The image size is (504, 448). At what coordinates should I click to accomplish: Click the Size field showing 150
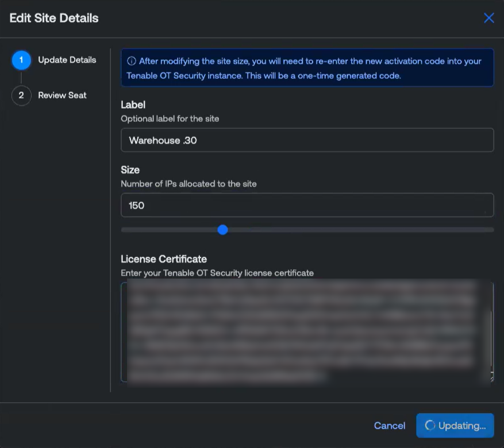(x=307, y=205)
